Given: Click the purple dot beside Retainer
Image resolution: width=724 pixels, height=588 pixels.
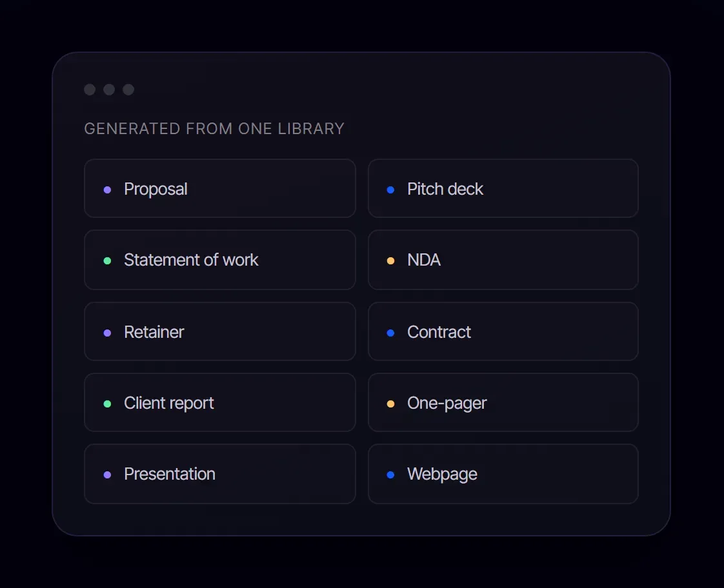Looking at the screenshot, I should coord(107,333).
